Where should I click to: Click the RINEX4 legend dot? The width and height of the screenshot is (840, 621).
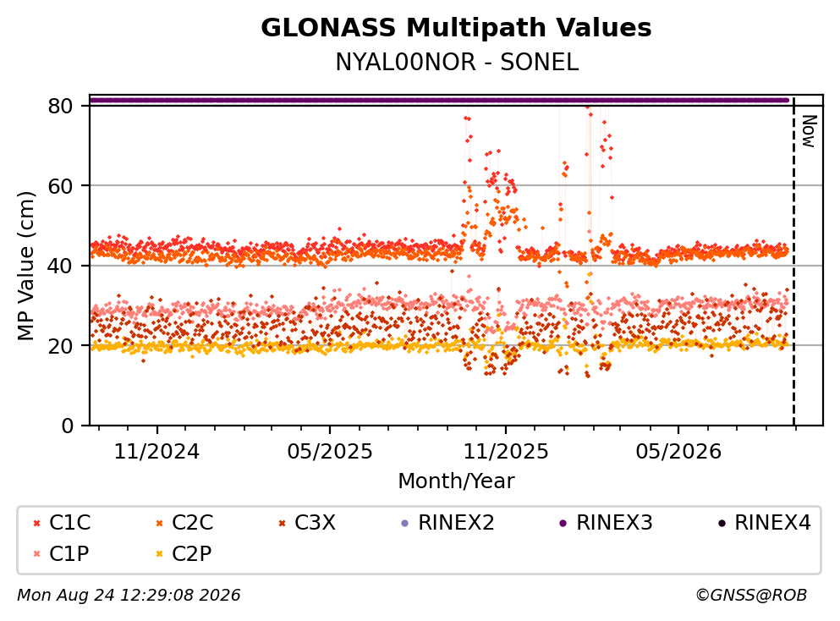[722, 524]
